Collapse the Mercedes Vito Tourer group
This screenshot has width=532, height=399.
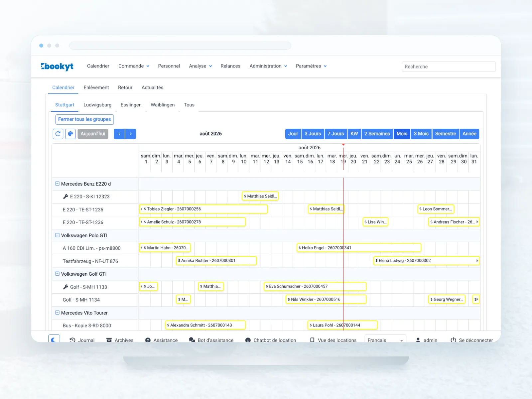57,313
